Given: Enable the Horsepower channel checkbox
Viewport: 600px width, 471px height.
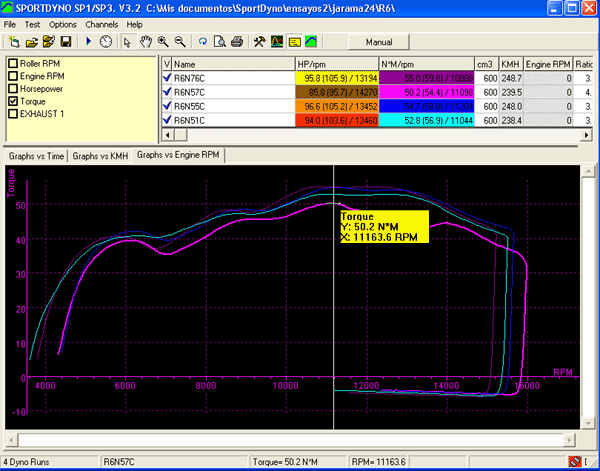Looking at the screenshot, I should click(x=13, y=88).
